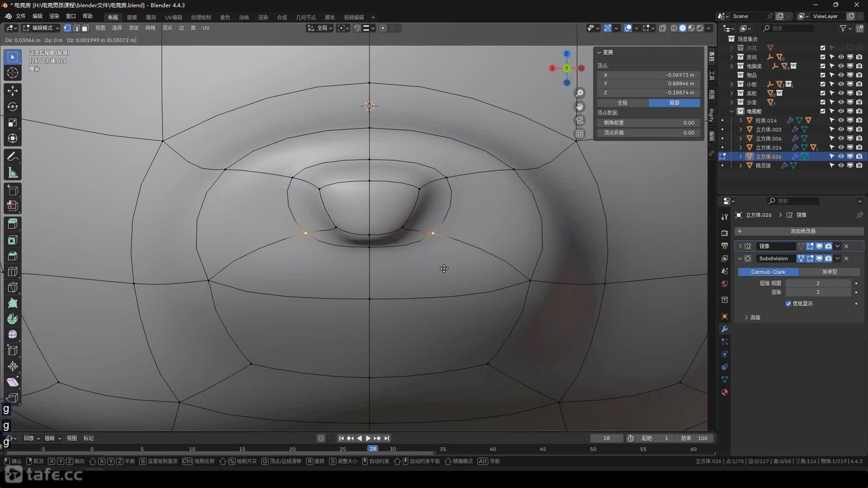
Task: Click the viewport zoom magnifier icon
Action: tap(580, 93)
